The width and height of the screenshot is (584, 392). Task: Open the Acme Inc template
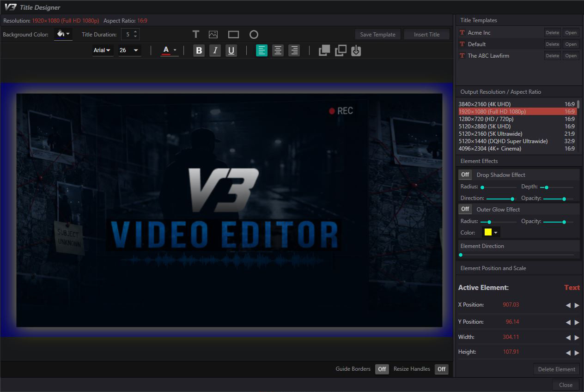(571, 33)
